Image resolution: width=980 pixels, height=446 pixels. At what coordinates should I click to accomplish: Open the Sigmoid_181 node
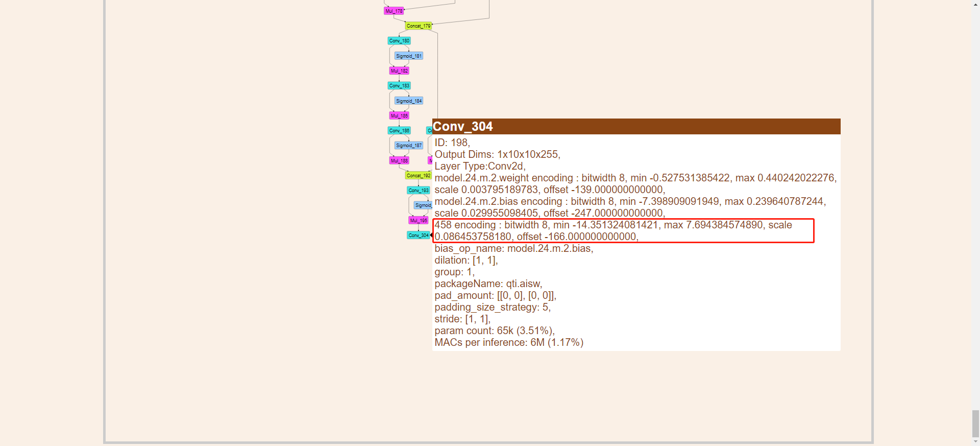[x=409, y=56]
